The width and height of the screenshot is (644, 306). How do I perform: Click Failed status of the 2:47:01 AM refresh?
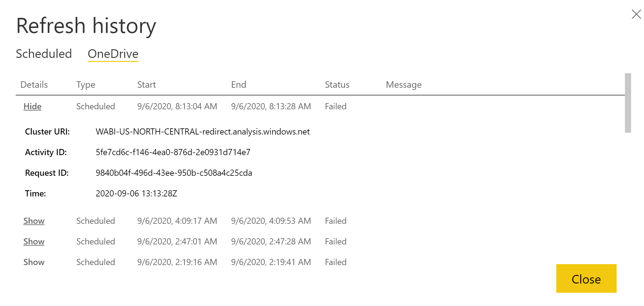336,242
